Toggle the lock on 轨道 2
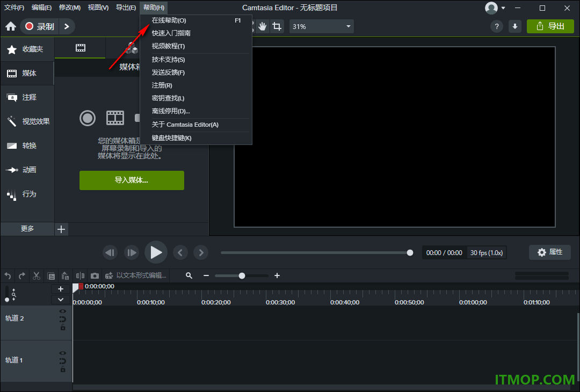 coord(63,327)
